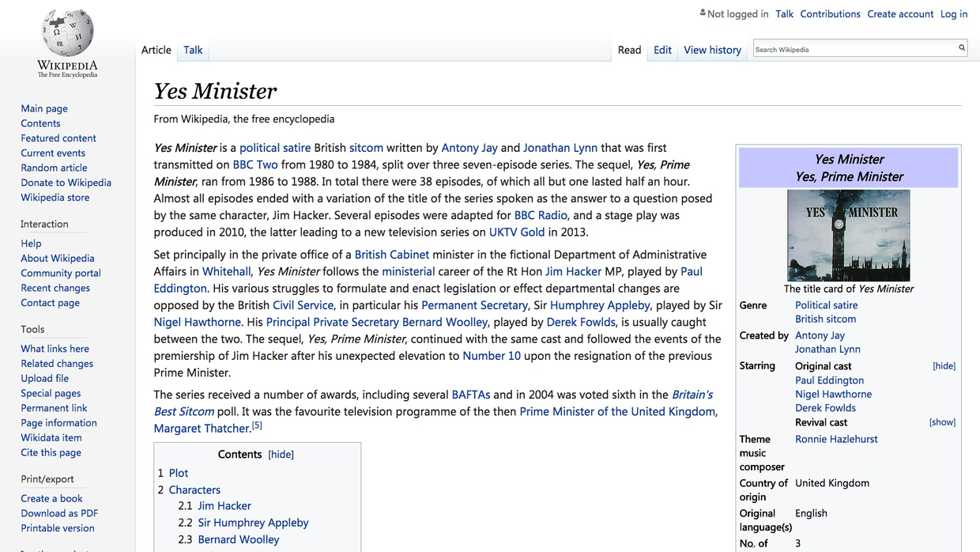Image resolution: width=980 pixels, height=552 pixels.
Task: Jump to Sir Humphrey Appleby section
Action: 253,523
